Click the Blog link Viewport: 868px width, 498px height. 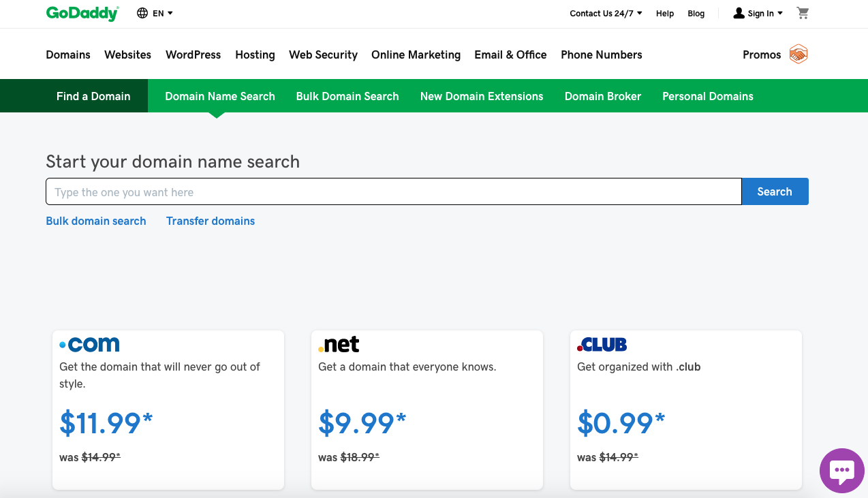point(696,13)
